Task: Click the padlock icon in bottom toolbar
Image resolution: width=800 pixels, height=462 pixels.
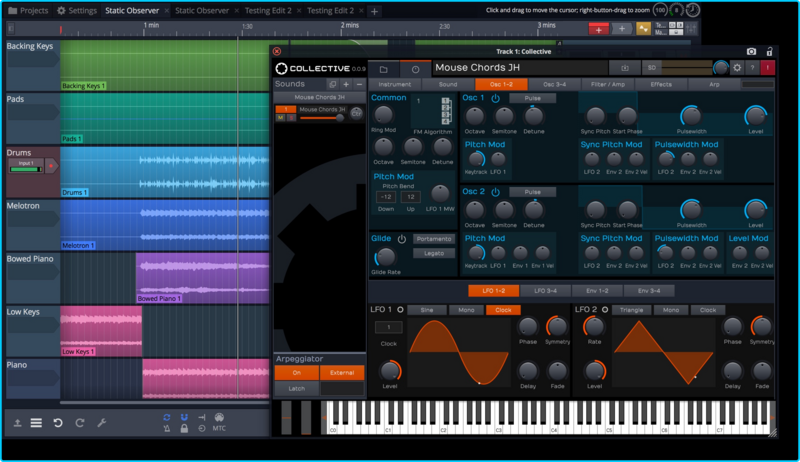Action: tap(184, 429)
